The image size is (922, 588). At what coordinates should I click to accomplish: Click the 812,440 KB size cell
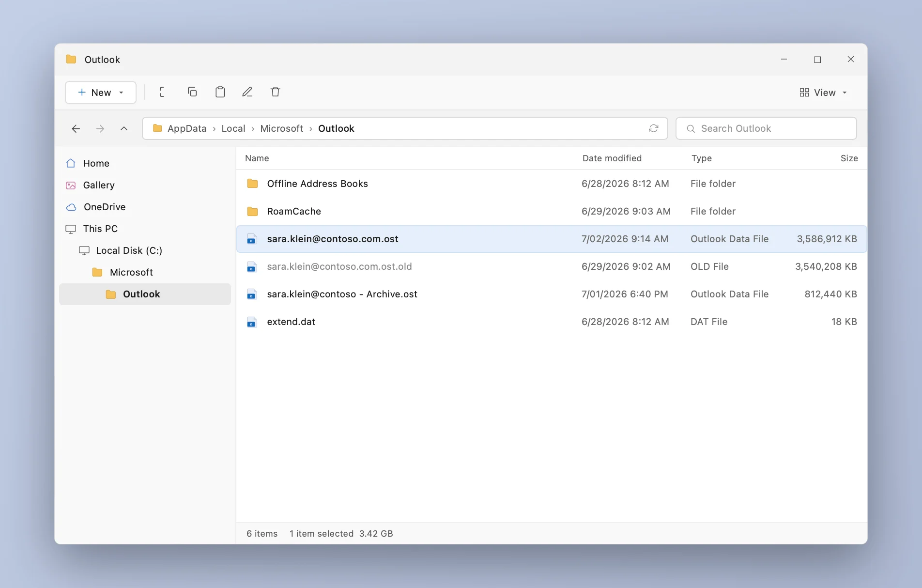coord(830,294)
